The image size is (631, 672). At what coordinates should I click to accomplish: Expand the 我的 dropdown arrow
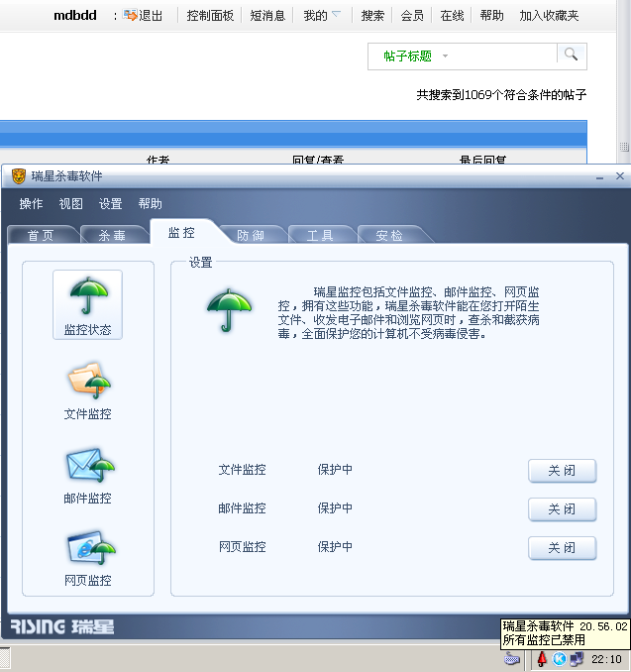(336, 15)
